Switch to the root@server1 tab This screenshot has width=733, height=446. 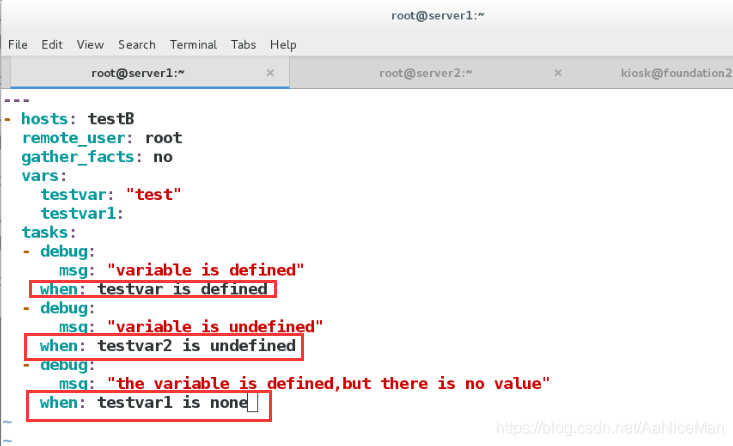150,73
